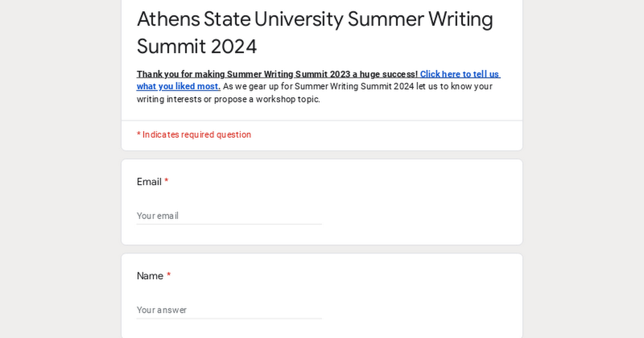
Task: Focus the underline beneath "Your email"
Action: 229,222
